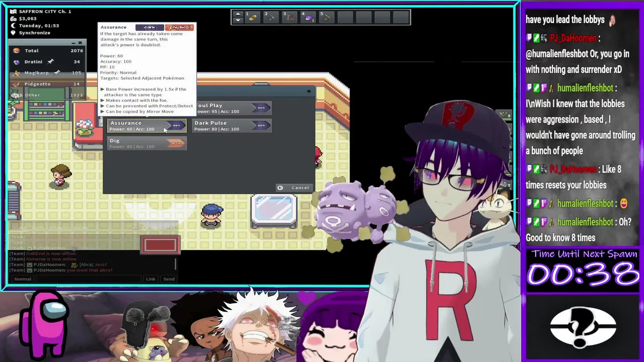This screenshot has width=644, height=362.
Task: Close the move selection window
Action: 308,91
